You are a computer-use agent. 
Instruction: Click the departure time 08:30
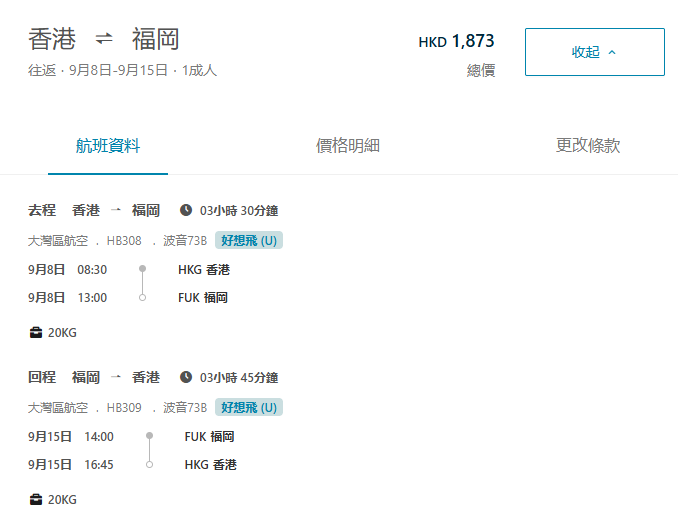(x=92, y=270)
